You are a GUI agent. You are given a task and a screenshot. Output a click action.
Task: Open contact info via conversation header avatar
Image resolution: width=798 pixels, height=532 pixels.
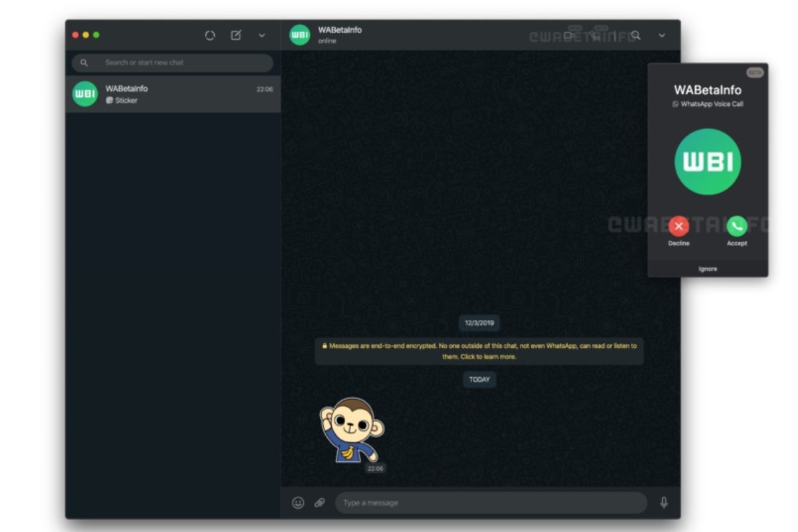click(300, 35)
